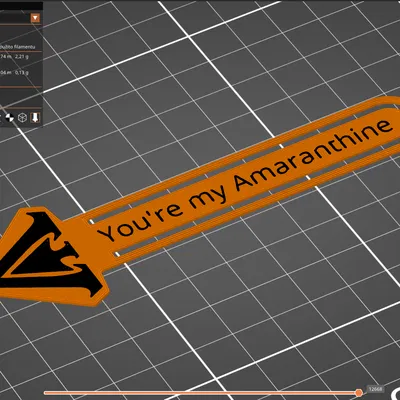The width and height of the screenshot is (400, 400).
Task: Click the filament usage value 0,13 g
Action: click(x=22, y=72)
